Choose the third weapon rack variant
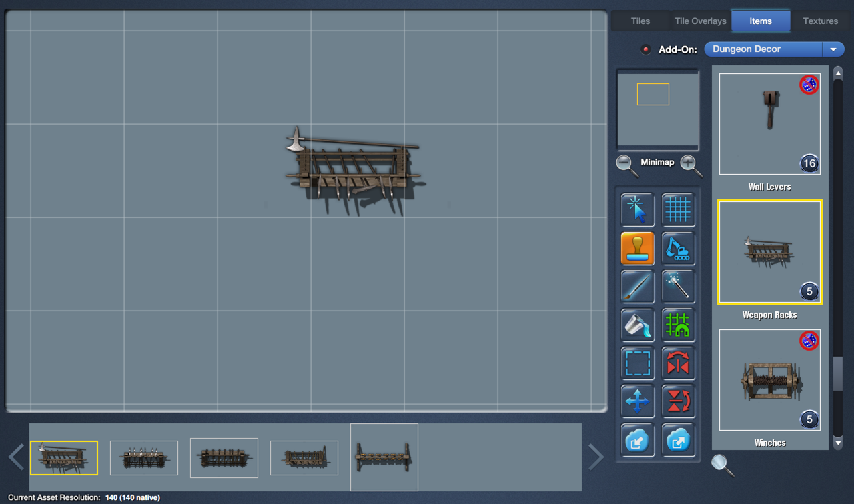The height and width of the screenshot is (504, 854). [x=224, y=458]
